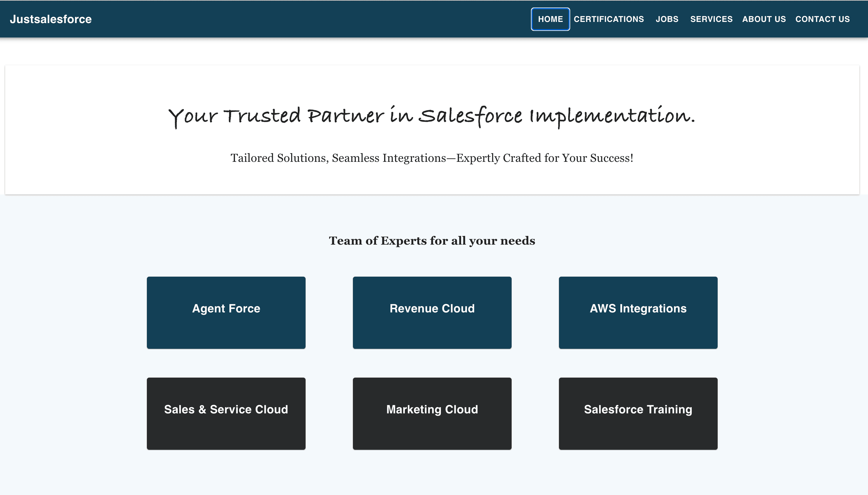Navigate to Services
The width and height of the screenshot is (868, 495).
click(711, 19)
